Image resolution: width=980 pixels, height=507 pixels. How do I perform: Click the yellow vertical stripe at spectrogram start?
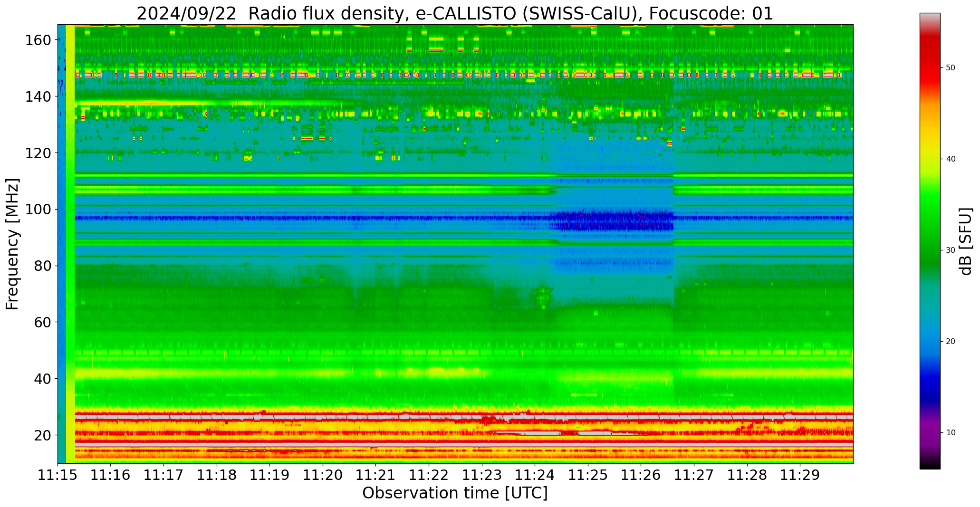(70, 244)
